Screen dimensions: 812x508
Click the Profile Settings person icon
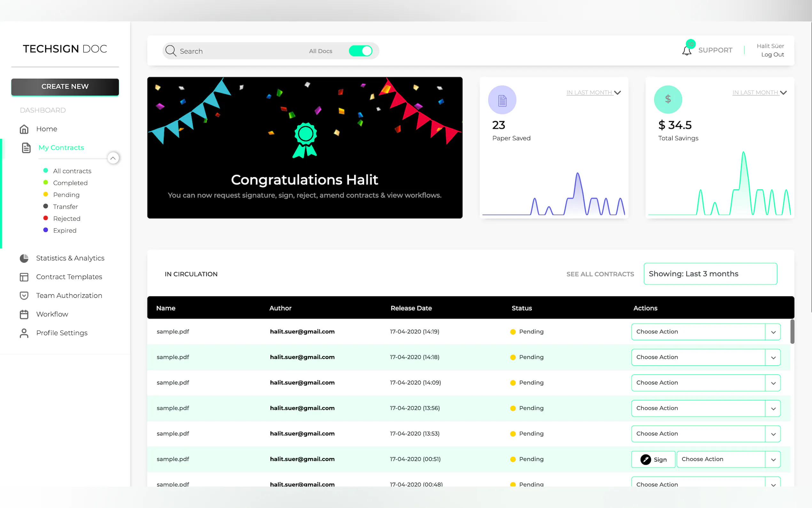tap(24, 333)
